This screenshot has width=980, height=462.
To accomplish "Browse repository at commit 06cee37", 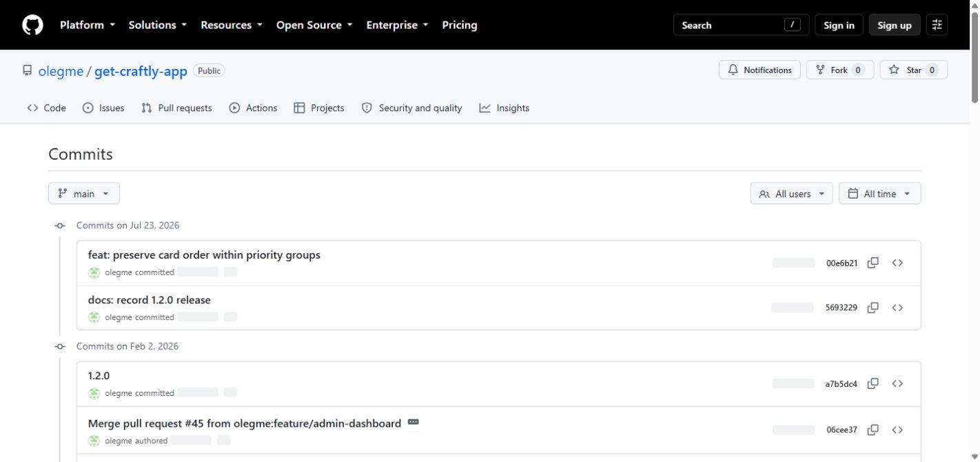I will (897, 430).
